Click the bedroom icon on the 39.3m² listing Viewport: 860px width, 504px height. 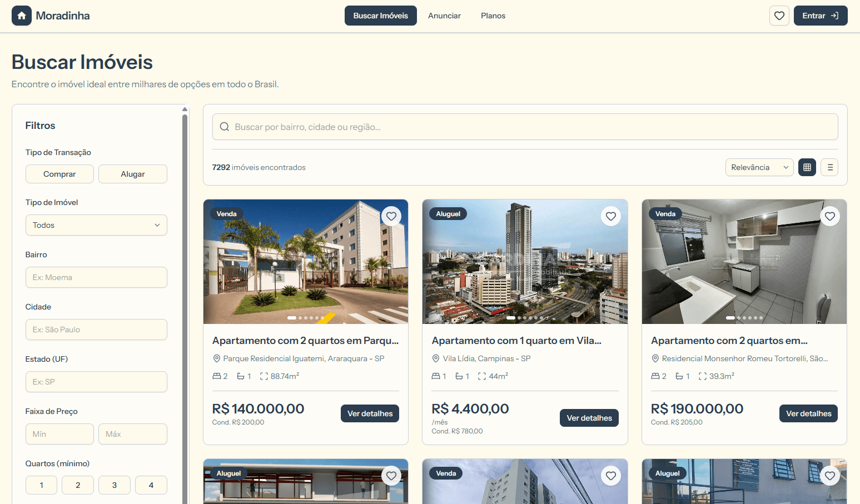pyautogui.click(x=655, y=376)
